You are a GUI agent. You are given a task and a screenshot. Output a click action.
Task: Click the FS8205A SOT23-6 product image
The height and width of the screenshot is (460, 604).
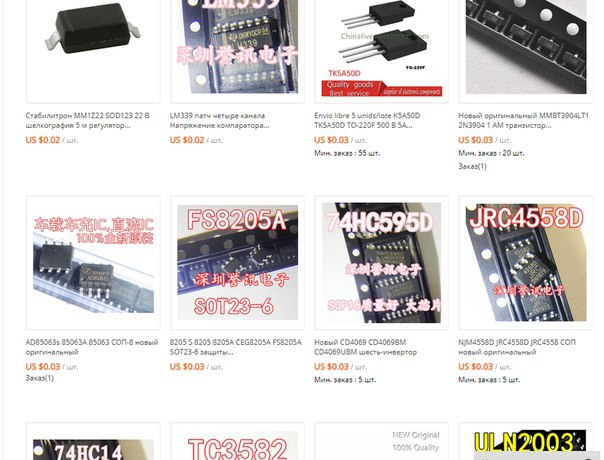pos(237,263)
